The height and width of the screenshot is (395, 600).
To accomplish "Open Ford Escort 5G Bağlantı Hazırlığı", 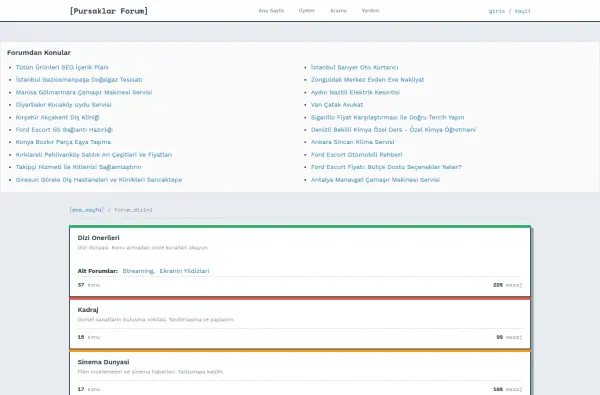I will (64, 130).
